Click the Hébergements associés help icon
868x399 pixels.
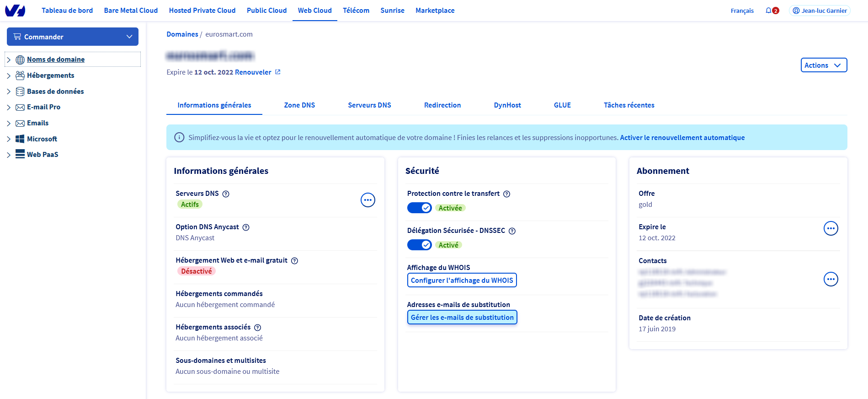point(258,328)
